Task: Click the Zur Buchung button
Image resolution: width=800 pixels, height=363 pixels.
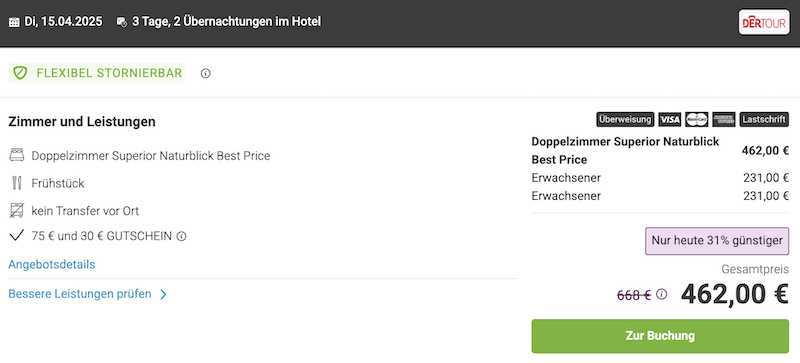Action: [x=660, y=336]
